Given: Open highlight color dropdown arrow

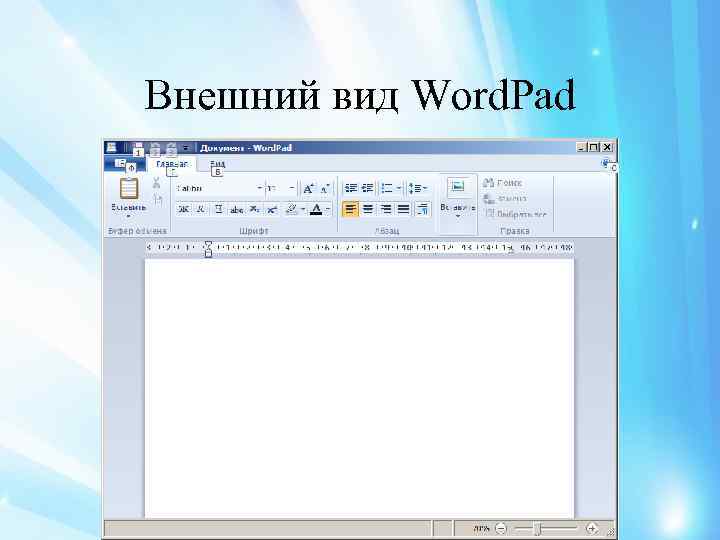Looking at the screenshot, I should pyautogui.click(x=303, y=209).
